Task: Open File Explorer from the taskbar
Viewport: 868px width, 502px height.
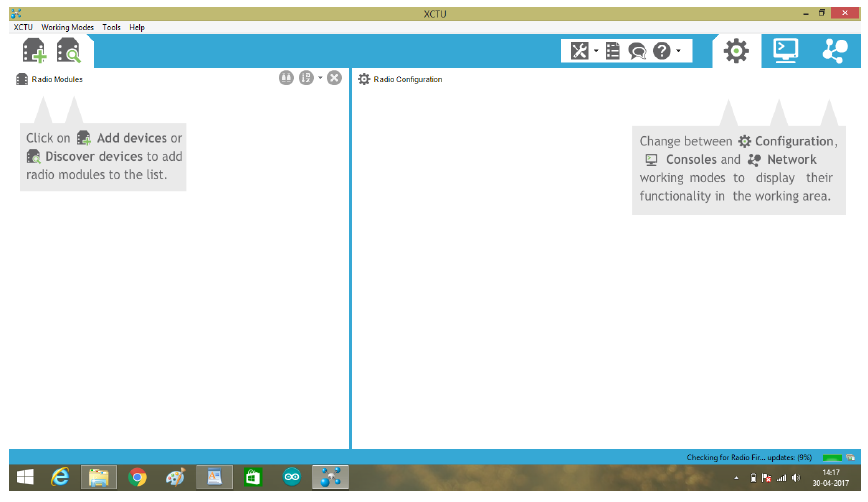Action: 99,477
